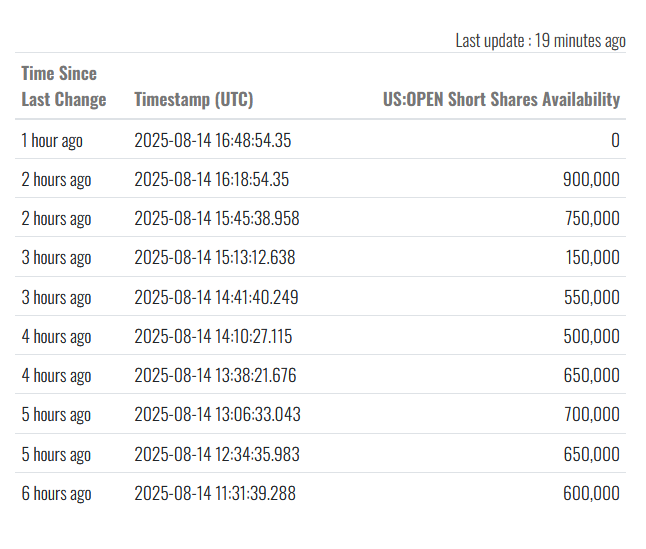Viewport: 646px width, 549px height.
Task: Click the 550,000 availability value
Action: pos(592,297)
